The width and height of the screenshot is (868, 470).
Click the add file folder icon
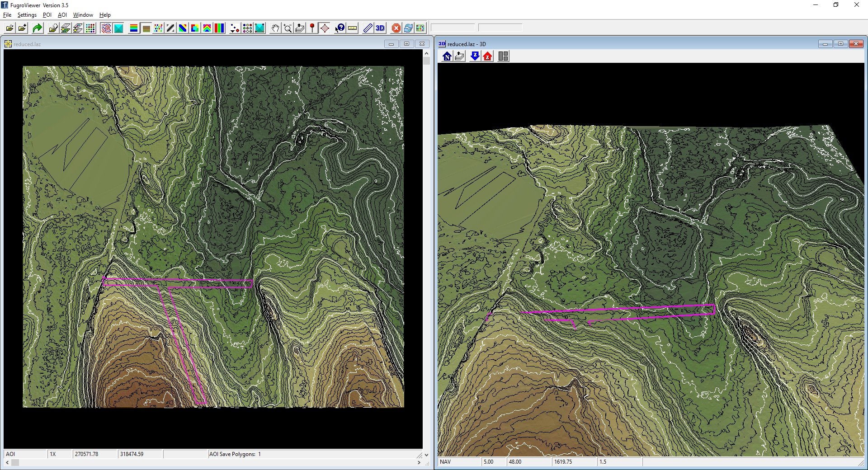pos(22,28)
